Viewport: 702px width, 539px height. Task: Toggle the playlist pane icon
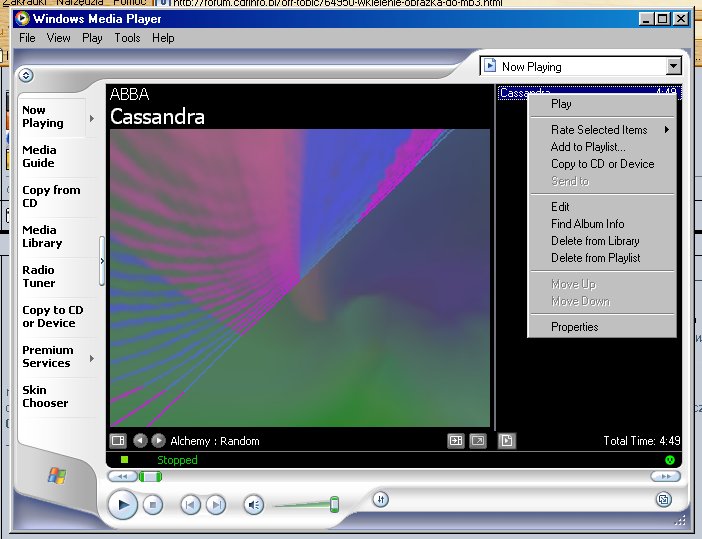(507, 441)
